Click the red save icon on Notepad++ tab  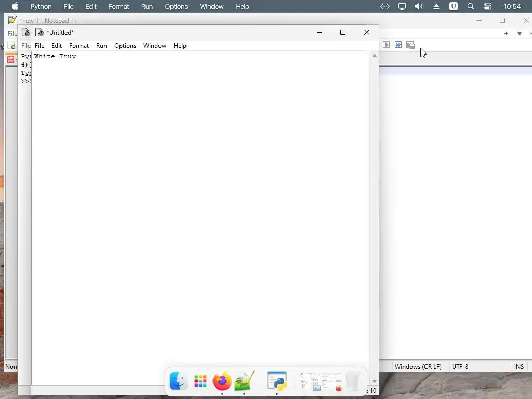[x=10, y=60]
